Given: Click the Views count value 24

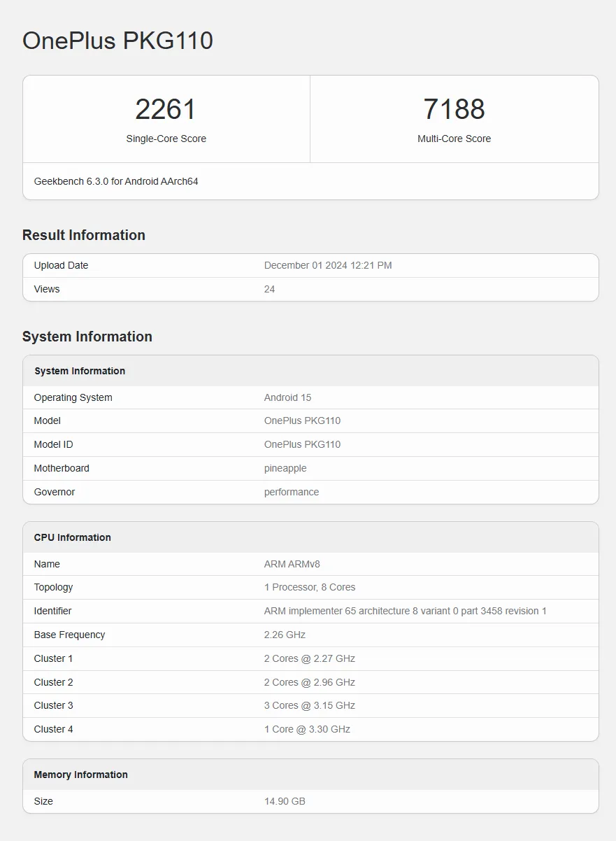Looking at the screenshot, I should coord(270,289).
